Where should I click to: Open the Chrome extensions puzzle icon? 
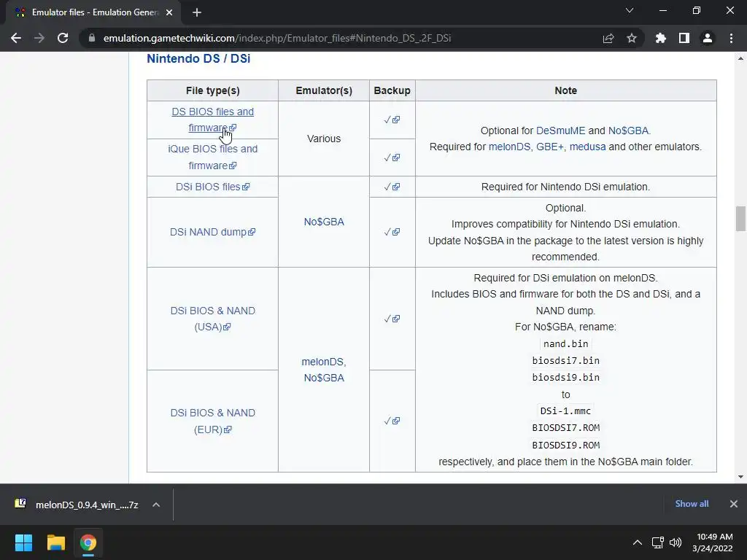tap(661, 38)
